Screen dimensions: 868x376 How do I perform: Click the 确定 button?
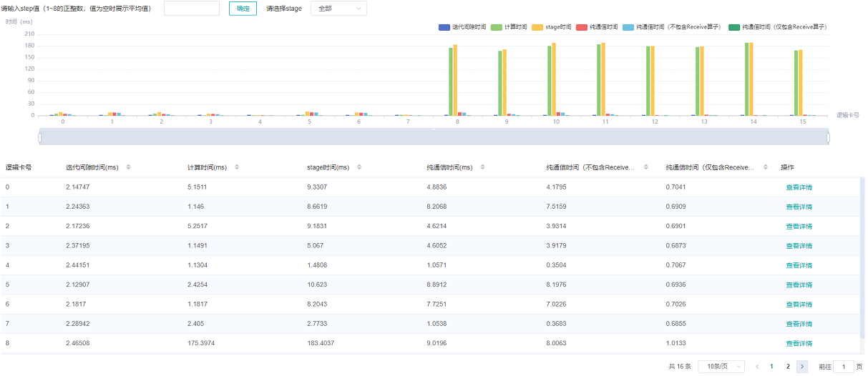pos(243,9)
